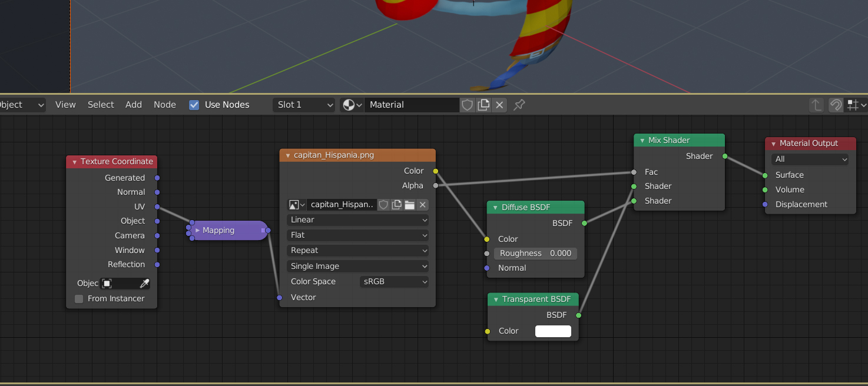Click BSDF output socket of Transparent BSDF

pos(579,315)
